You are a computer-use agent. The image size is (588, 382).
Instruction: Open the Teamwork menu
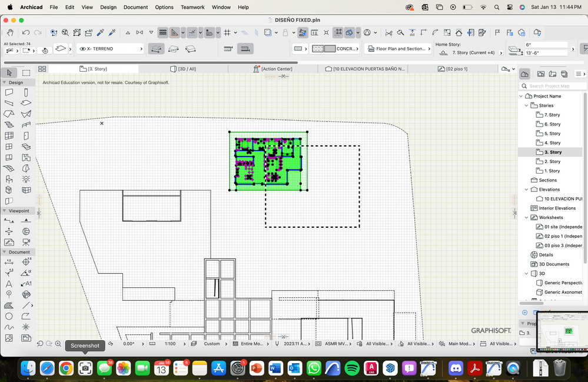tap(192, 7)
